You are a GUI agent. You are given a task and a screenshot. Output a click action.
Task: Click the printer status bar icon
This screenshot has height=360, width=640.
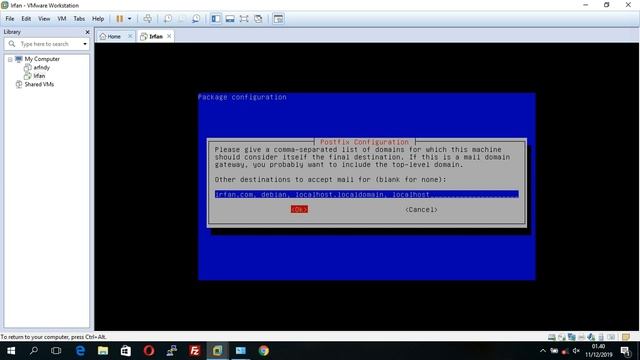tap(581, 337)
